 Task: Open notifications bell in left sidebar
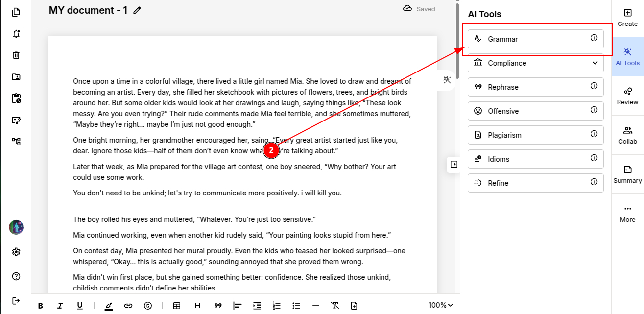pyautogui.click(x=16, y=34)
